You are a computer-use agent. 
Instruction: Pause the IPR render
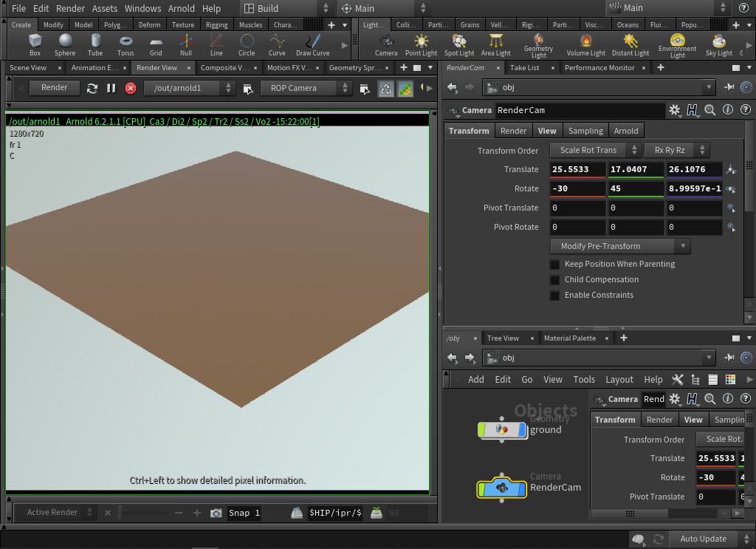(x=111, y=88)
